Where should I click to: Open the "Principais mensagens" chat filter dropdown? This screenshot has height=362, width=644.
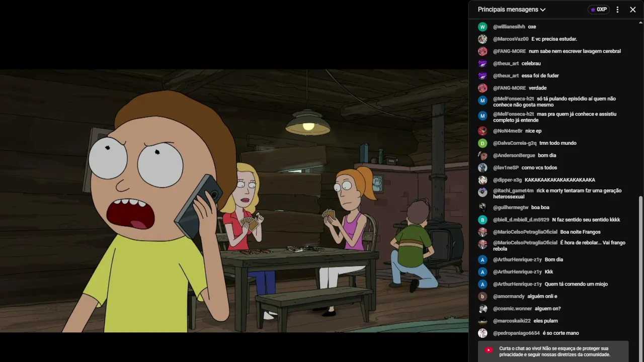point(512,10)
